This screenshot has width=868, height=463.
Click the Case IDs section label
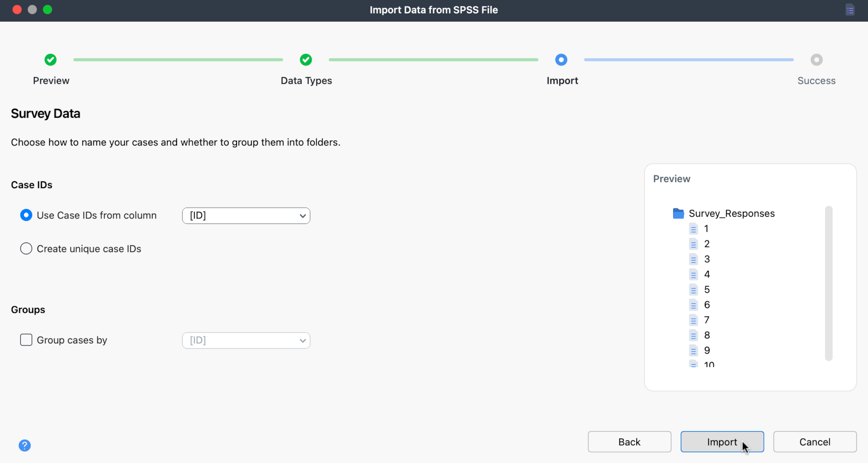coord(32,185)
